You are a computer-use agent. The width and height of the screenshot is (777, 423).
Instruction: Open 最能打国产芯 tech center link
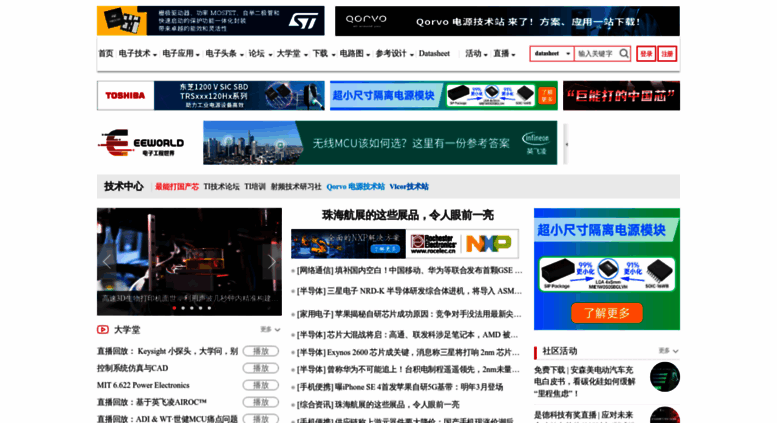tap(176, 187)
